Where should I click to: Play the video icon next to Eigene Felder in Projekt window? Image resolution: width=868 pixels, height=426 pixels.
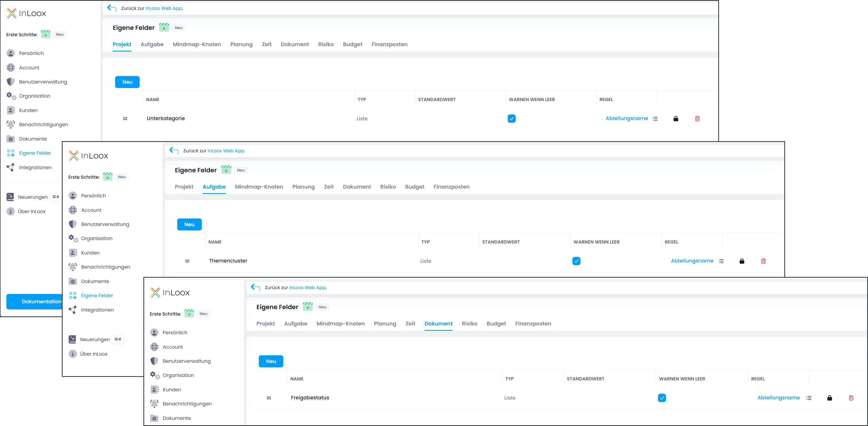(x=164, y=27)
